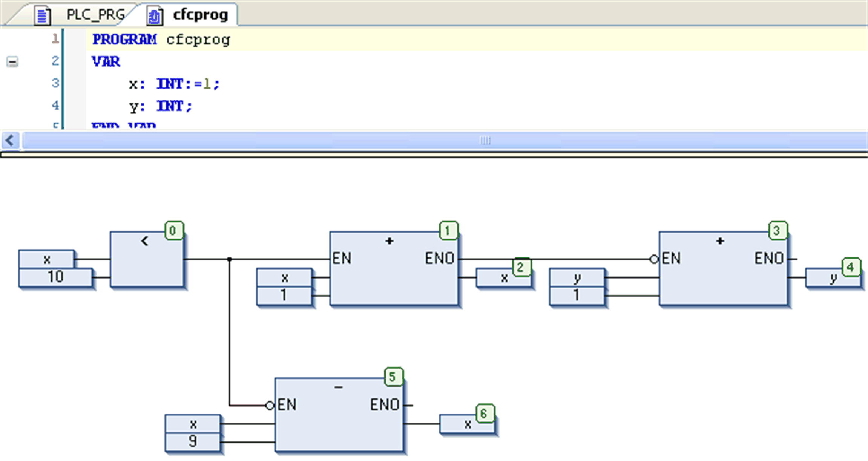Click the cfcprog CFC tab icon
Viewport: 868px width, 461px height.
[x=154, y=16]
